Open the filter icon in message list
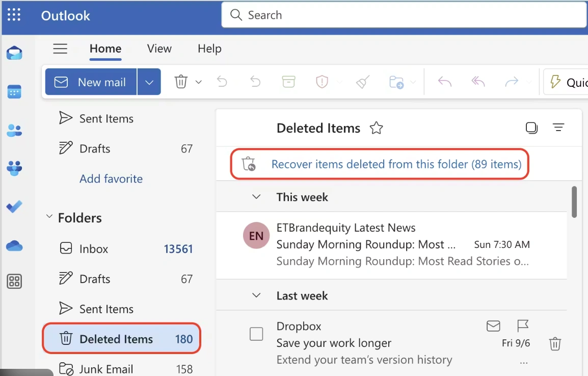The image size is (588, 376). (x=558, y=128)
